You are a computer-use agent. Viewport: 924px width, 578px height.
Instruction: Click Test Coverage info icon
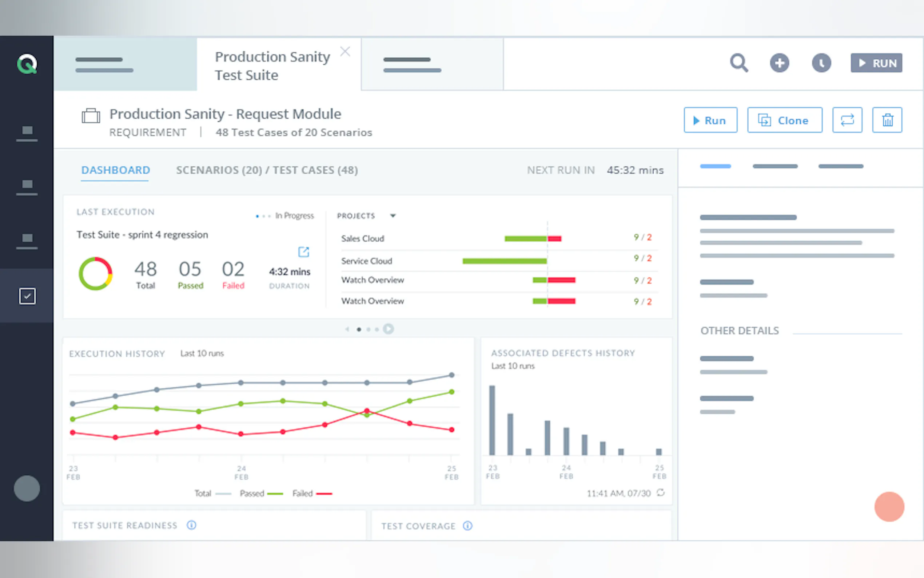click(467, 526)
